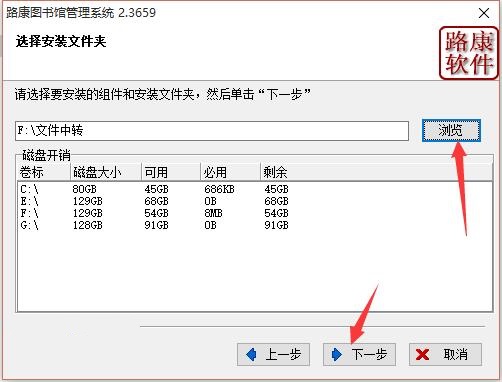
Task: Go back with 上一步 button
Action: click(x=273, y=354)
